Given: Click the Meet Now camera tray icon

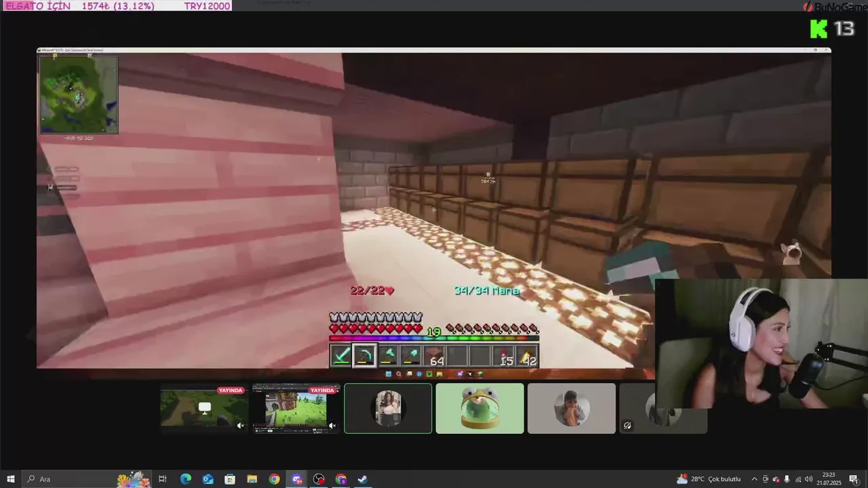Looking at the screenshot, I should pos(765,479).
